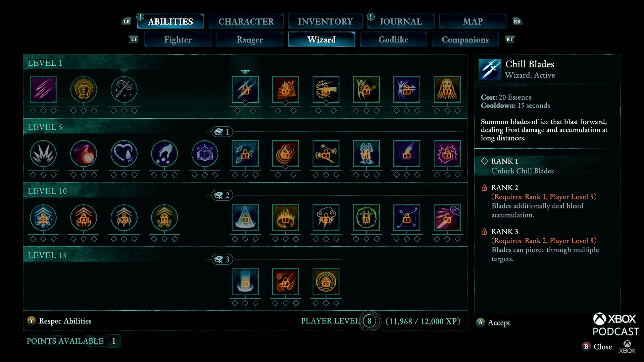Click the grimoire tier 2 marker
Image resolution: width=644 pixels, height=362 pixels.
click(222, 195)
